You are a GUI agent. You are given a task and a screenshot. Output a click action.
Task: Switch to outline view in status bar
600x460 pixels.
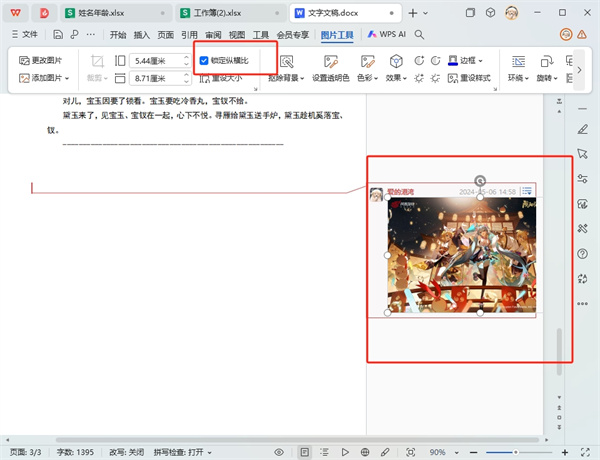click(324, 452)
